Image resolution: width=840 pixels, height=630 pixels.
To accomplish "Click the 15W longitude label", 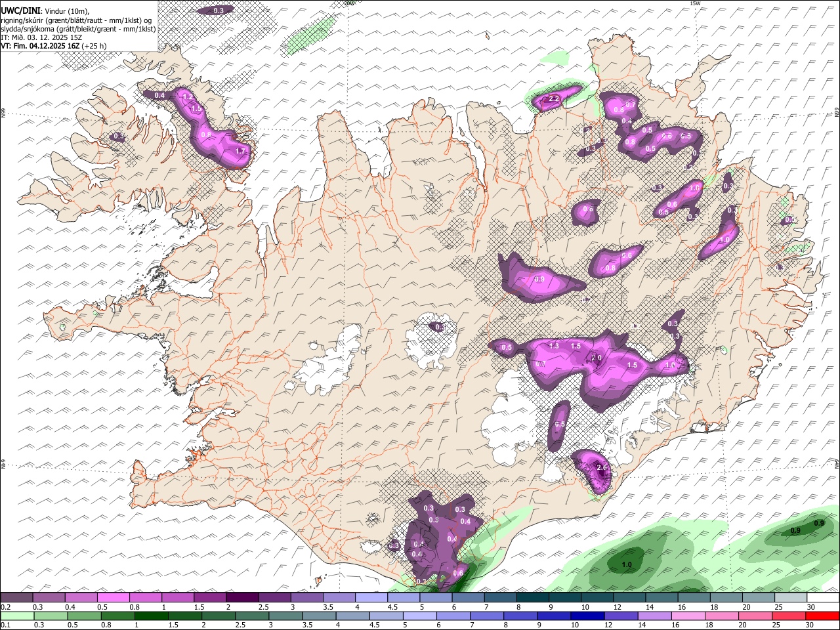I will click(695, 3).
